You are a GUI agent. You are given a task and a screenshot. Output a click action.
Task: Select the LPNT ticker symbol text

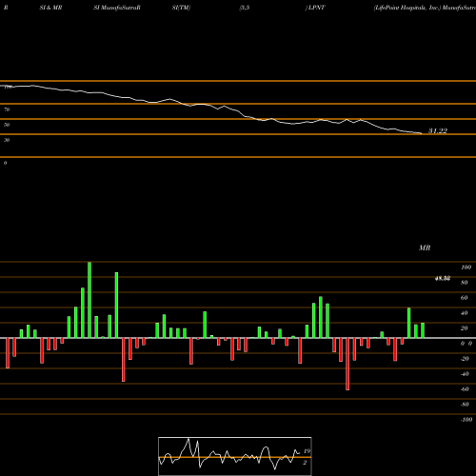click(316, 8)
